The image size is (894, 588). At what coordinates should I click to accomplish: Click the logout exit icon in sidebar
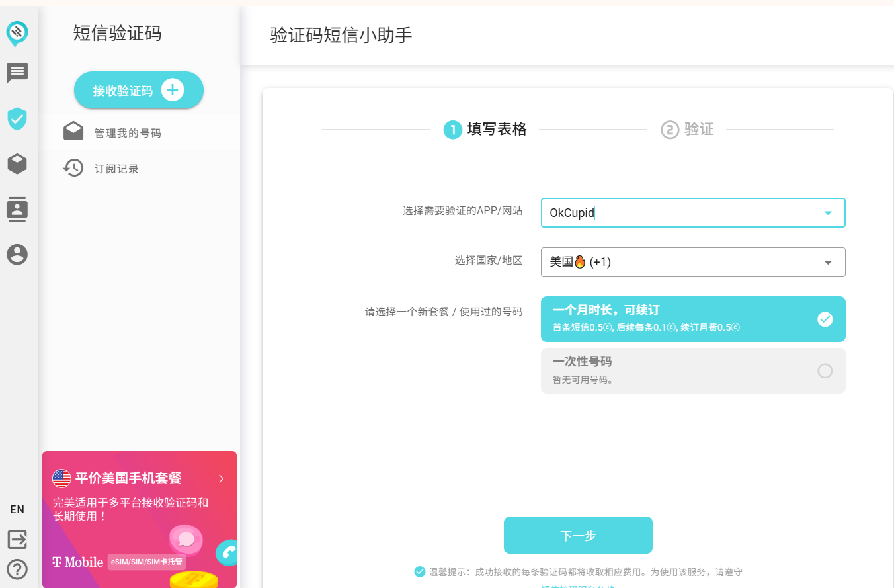tap(17, 539)
